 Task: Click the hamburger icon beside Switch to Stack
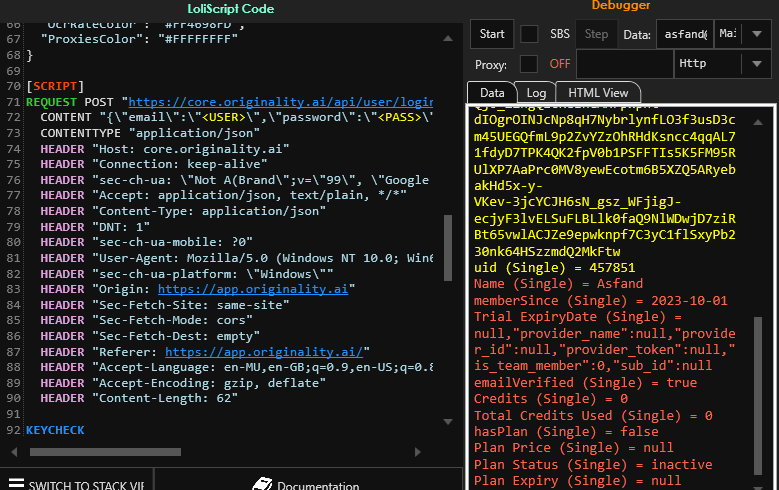(16, 484)
